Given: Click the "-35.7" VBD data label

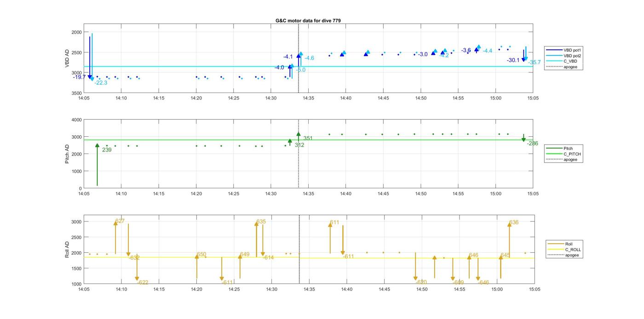Looking at the screenshot, I should 535,62.
